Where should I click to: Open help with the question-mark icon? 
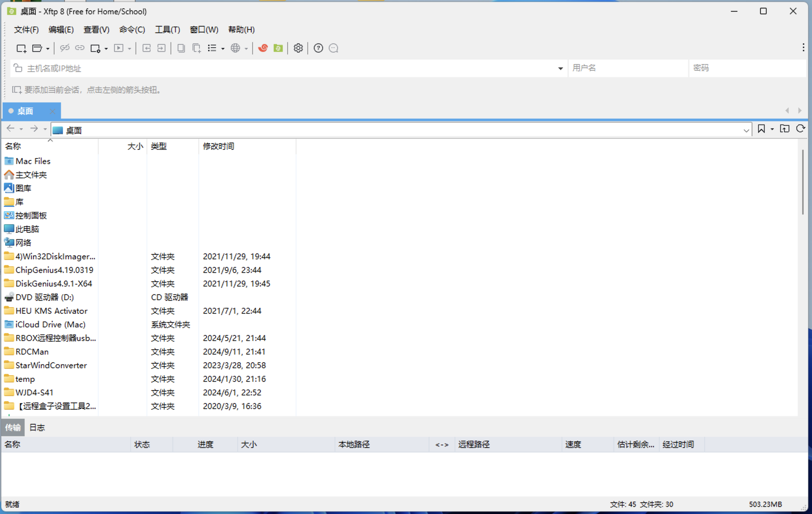tap(318, 48)
